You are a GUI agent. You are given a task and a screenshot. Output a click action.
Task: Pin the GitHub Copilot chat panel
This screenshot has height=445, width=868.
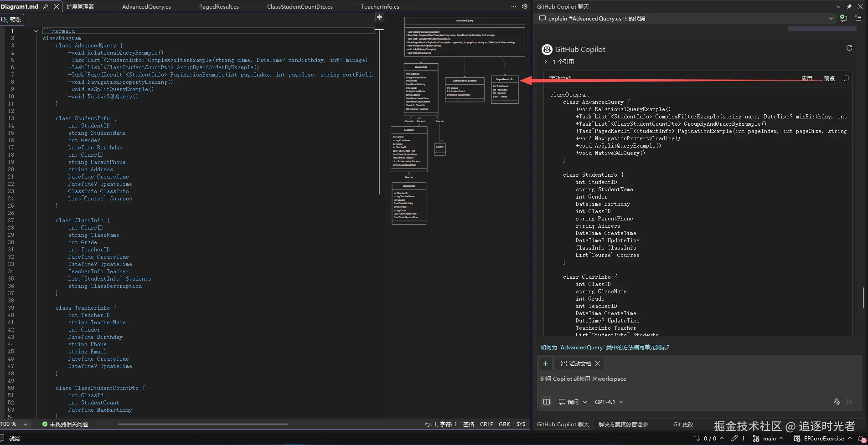click(849, 6)
